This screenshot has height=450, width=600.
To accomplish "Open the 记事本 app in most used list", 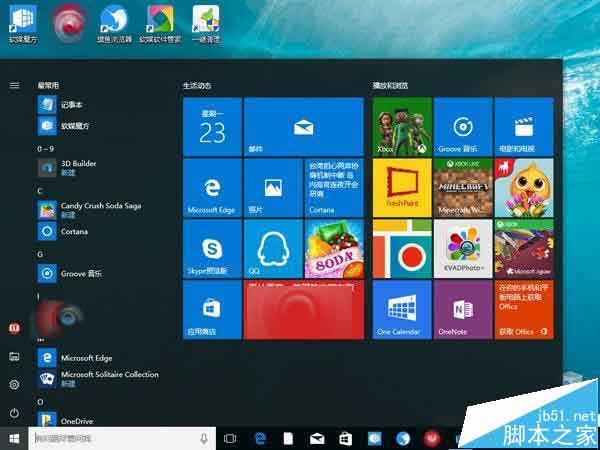I will (x=60, y=105).
